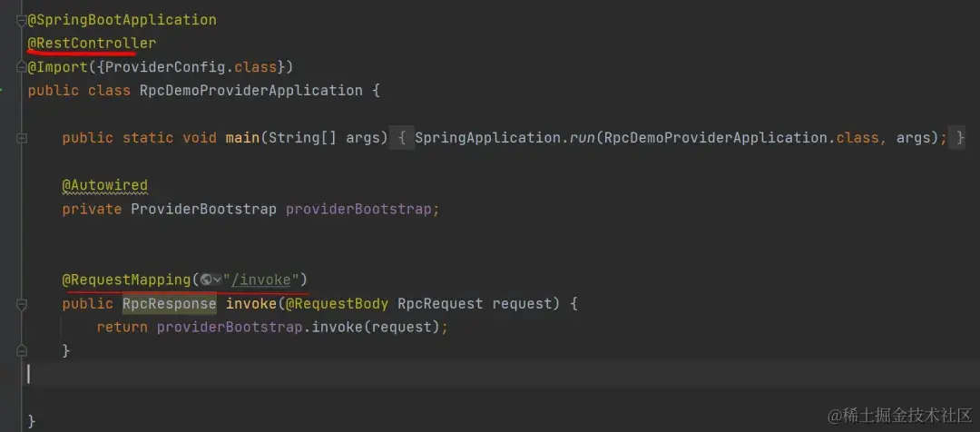Click the RpcRequest parameter type

(x=440, y=304)
